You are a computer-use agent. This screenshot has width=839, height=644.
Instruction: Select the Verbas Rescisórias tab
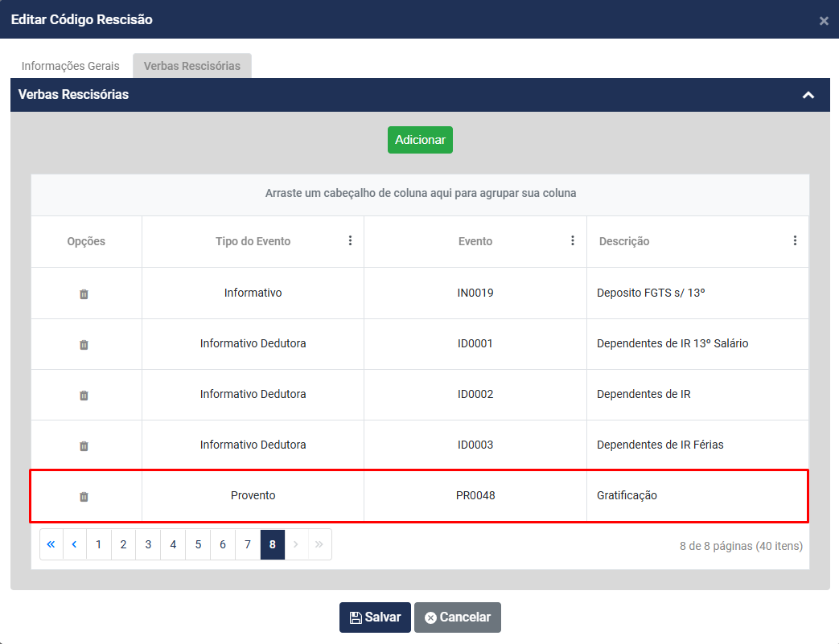(x=192, y=66)
